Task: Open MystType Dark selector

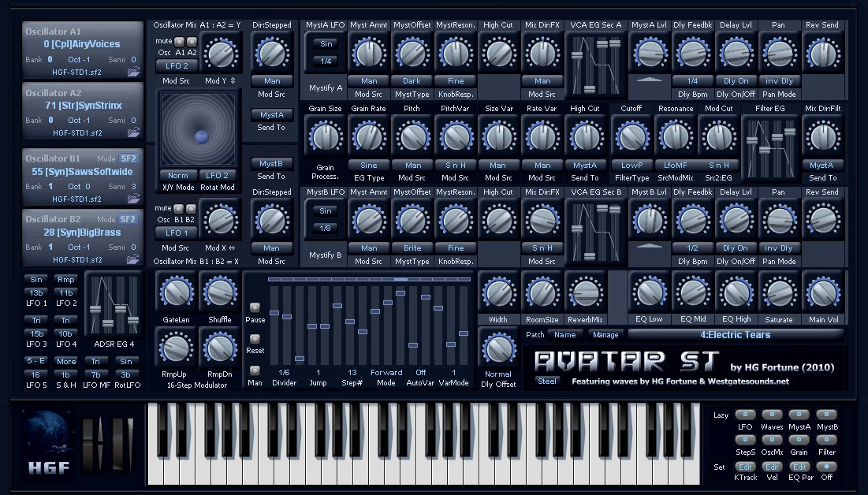Action: tap(412, 81)
